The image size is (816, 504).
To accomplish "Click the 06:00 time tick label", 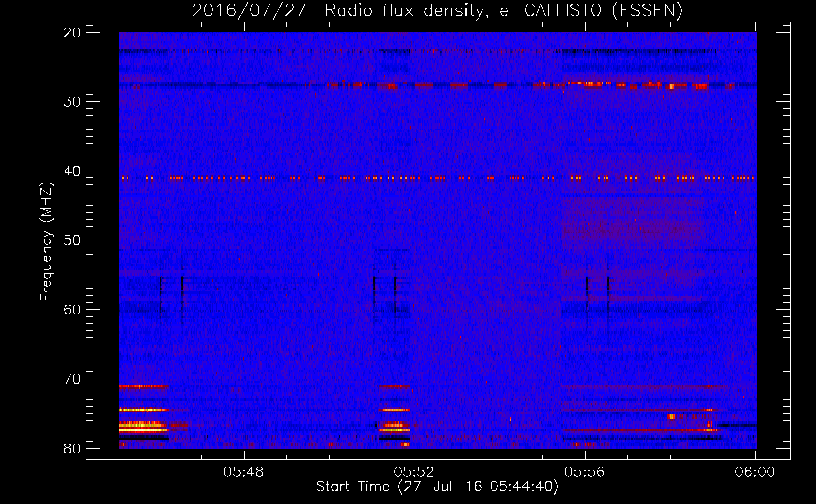I will (755, 472).
